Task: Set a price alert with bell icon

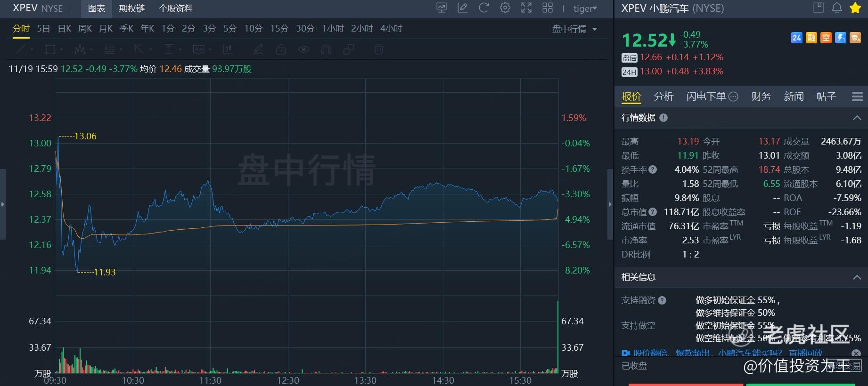Action: (837, 8)
